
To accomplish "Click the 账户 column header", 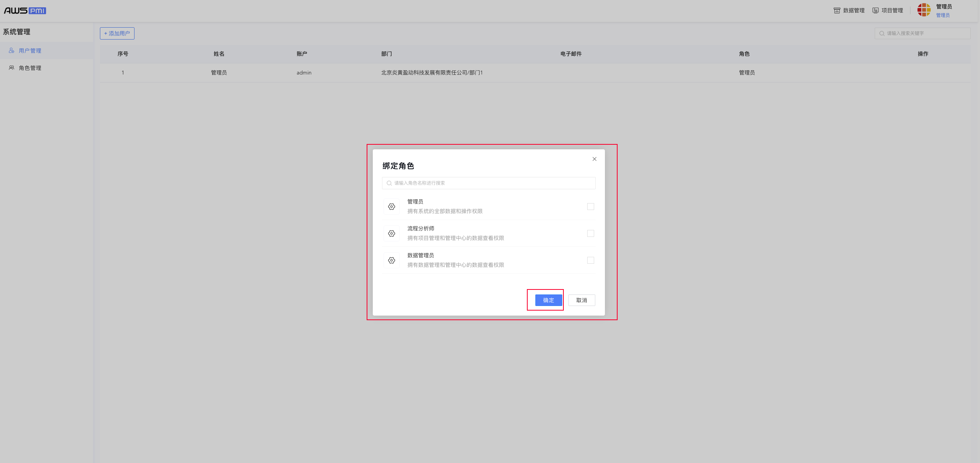I will [302, 54].
